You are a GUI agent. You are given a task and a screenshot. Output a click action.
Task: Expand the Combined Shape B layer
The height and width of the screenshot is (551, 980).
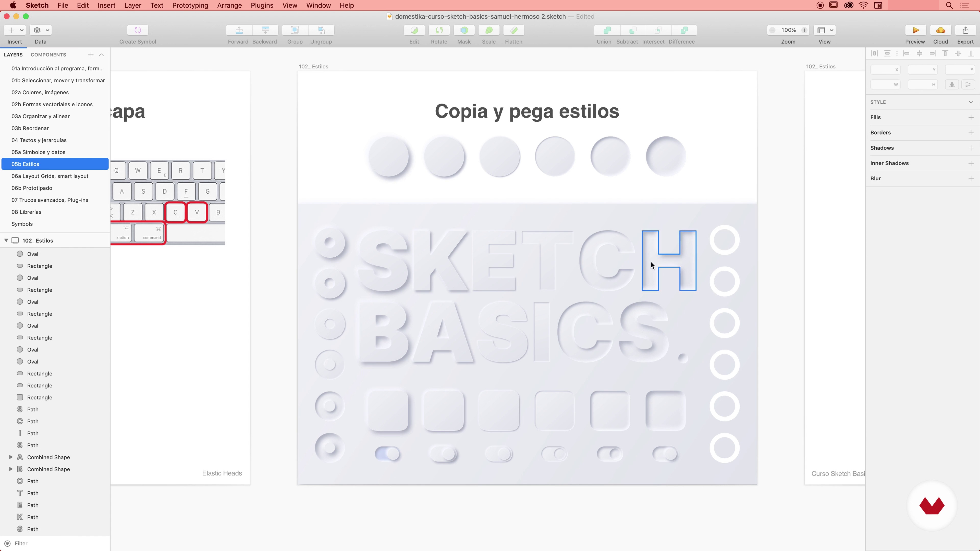click(x=11, y=469)
